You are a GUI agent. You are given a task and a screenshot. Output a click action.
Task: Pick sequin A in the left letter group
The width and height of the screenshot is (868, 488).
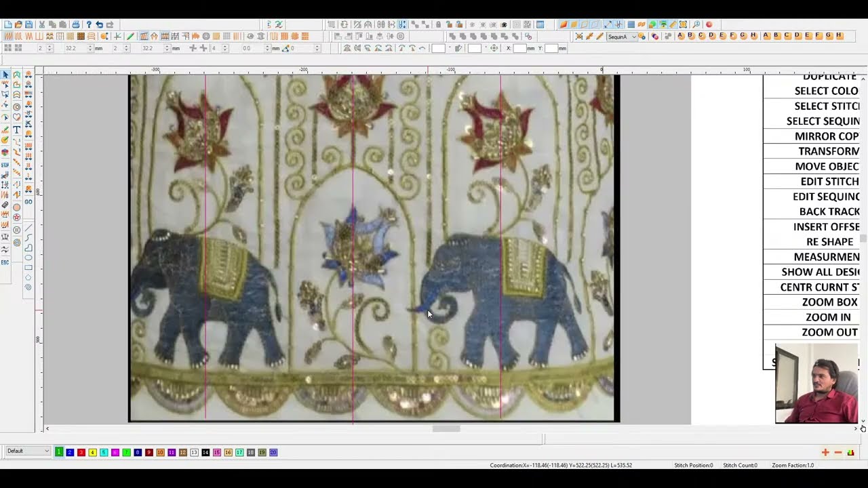681,36
